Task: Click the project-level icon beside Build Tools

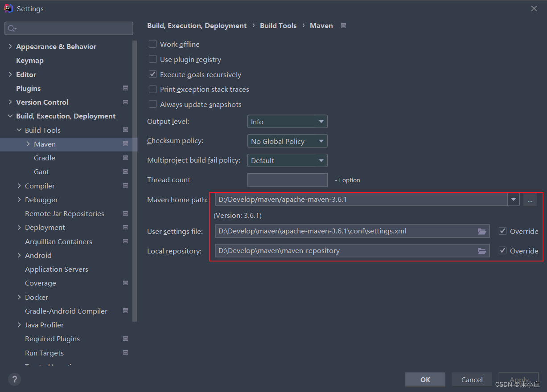Action: 125,130
